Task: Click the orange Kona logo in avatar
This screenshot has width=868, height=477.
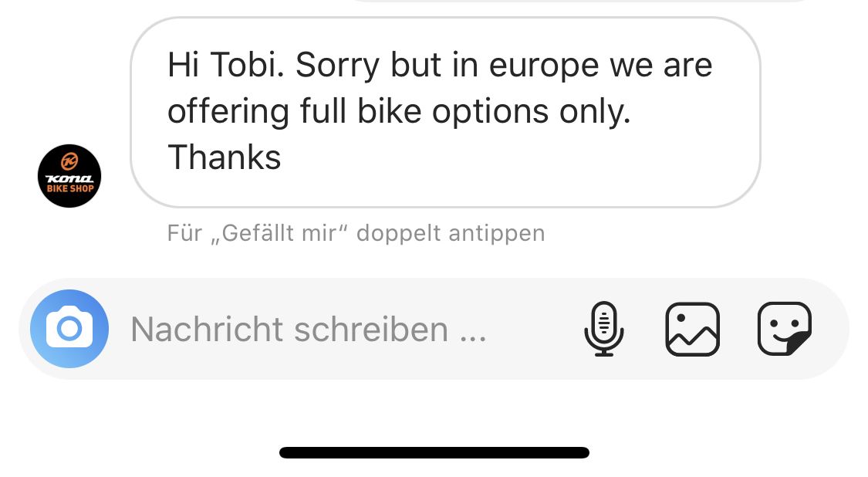Action: 69,161
